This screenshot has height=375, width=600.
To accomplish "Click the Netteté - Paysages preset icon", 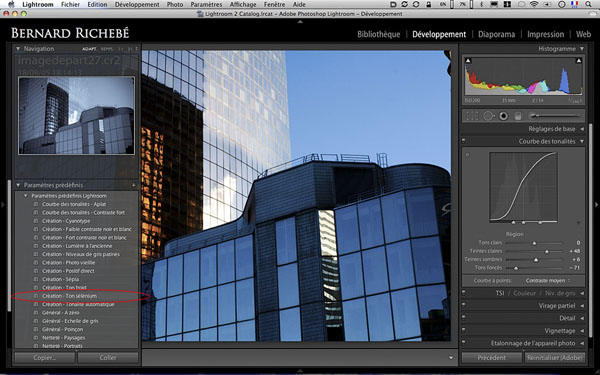I will pos(36,338).
